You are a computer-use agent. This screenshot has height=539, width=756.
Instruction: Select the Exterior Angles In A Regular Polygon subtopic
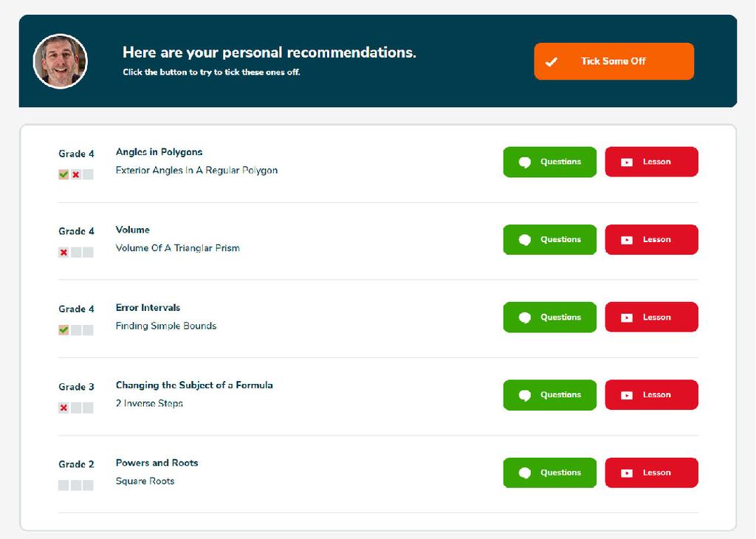[196, 170]
